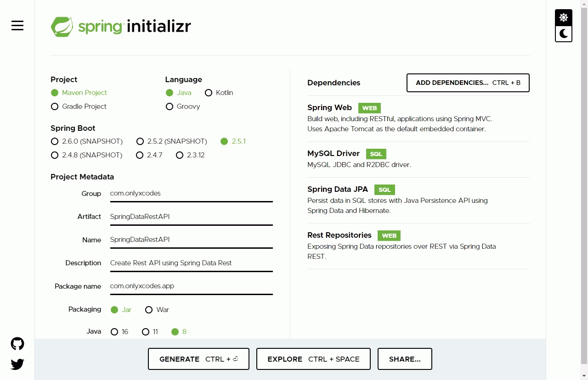Switch packaging to War

click(x=149, y=310)
